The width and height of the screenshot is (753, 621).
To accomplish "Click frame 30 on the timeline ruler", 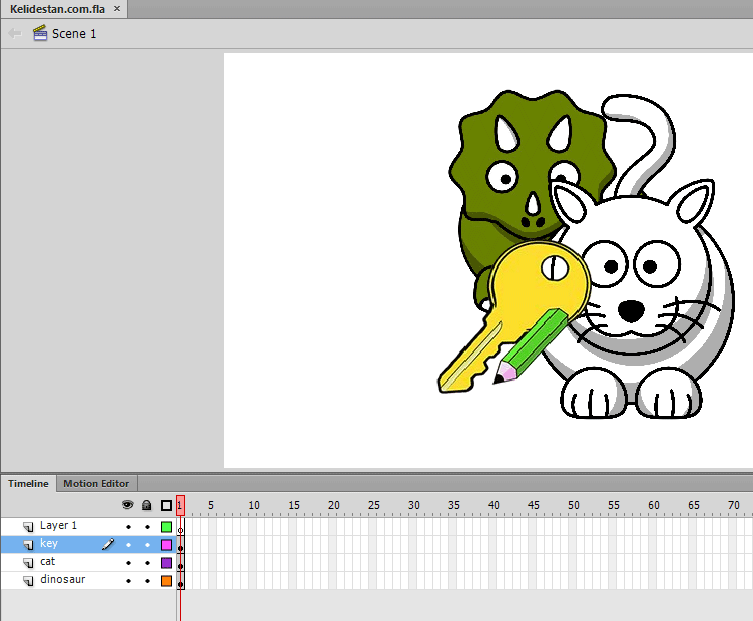I will click(x=413, y=505).
